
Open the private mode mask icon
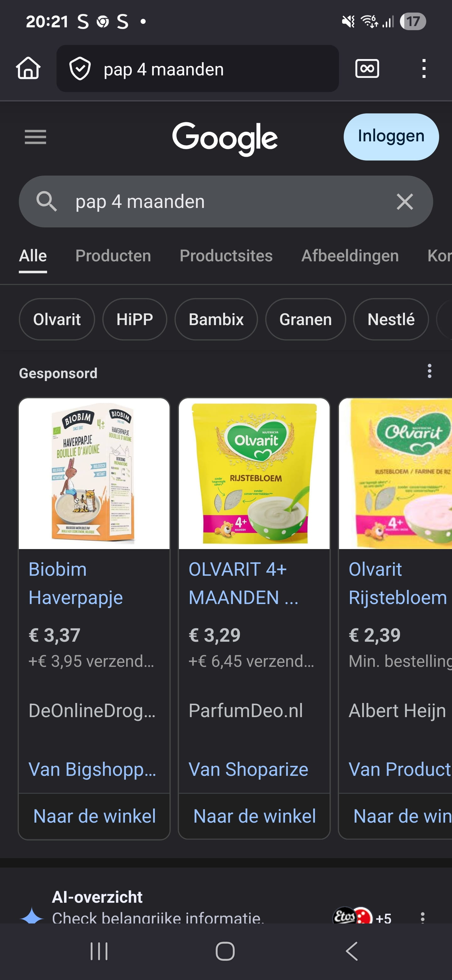tap(367, 68)
